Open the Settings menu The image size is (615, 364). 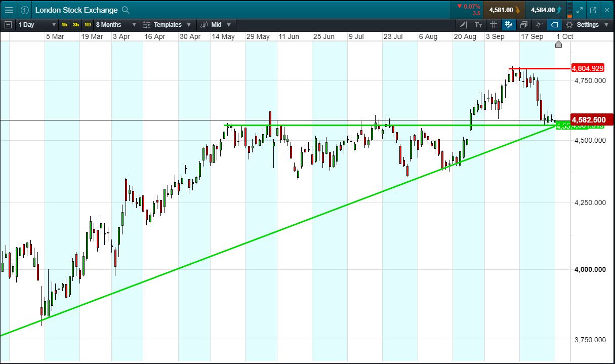point(587,25)
